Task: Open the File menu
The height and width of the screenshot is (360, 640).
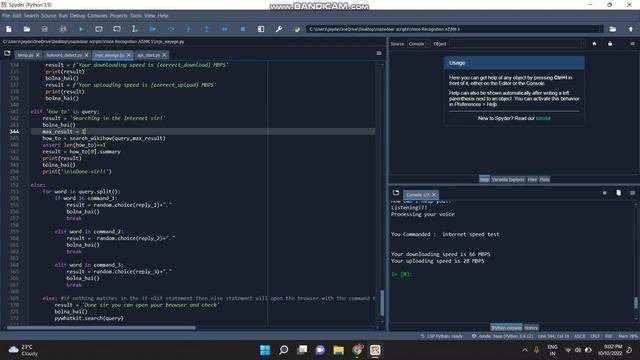Action: [x=6, y=16]
